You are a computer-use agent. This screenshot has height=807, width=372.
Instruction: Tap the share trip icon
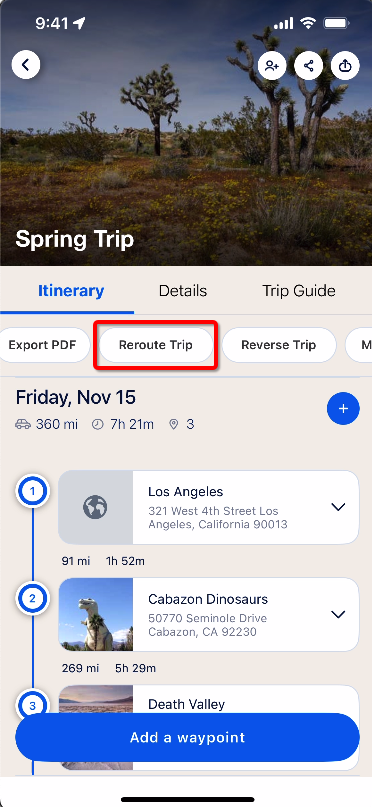tap(308, 65)
